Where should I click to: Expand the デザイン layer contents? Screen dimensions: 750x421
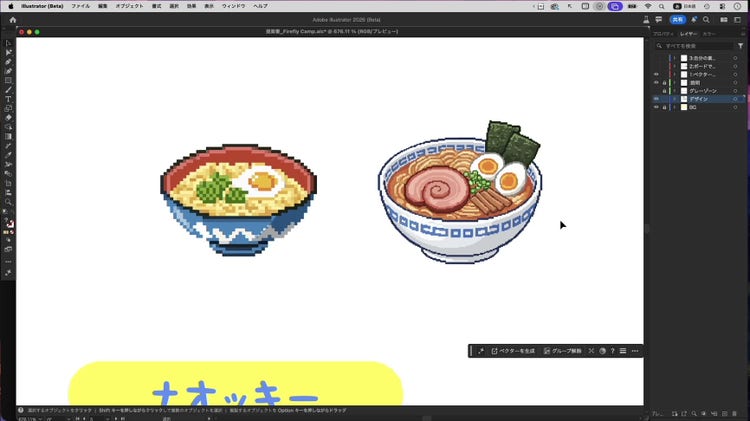point(674,99)
